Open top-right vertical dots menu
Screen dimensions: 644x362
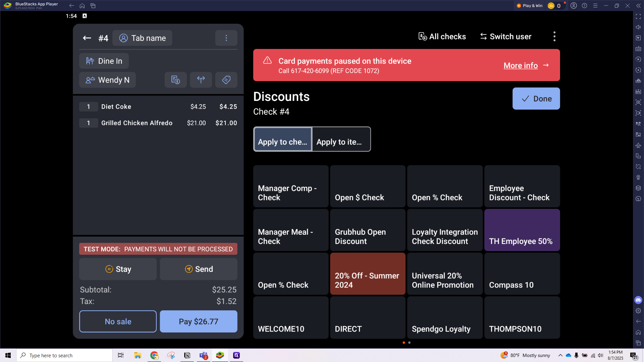[554, 37]
